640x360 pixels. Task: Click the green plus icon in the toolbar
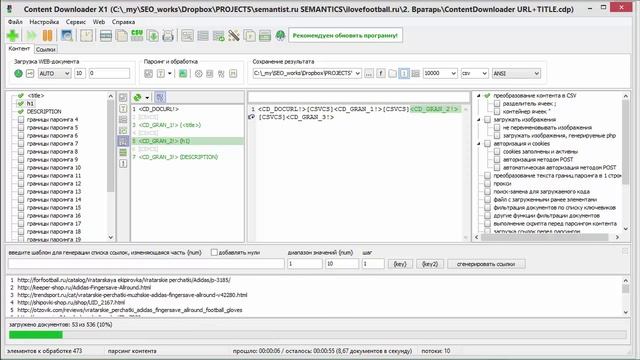[13, 36]
